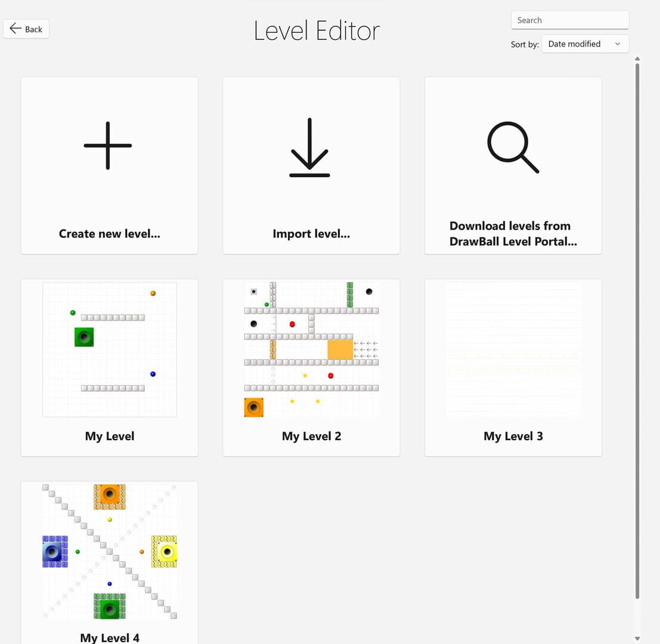
Task: Click the vertical scrollbar thumb
Action: 637,328
